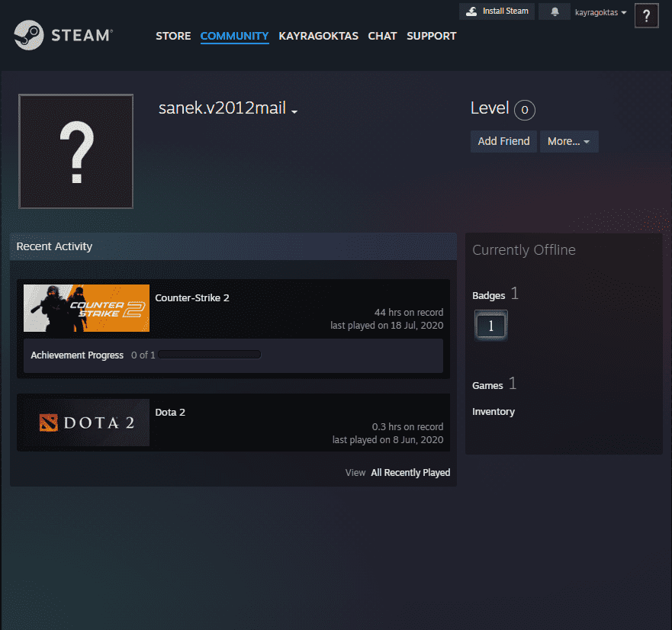
Task: Expand the More... options menu
Action: point(568,141)
